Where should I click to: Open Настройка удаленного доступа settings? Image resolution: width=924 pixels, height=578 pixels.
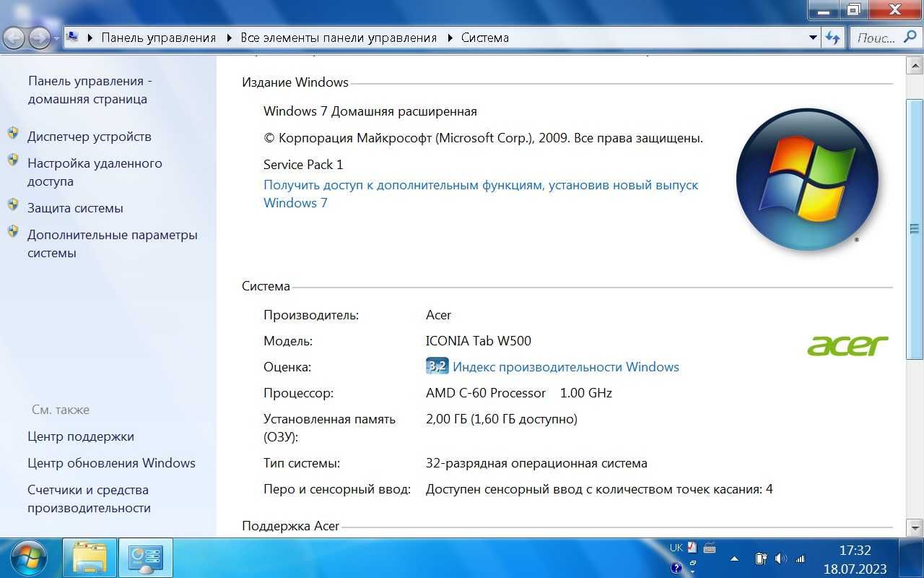95,172
